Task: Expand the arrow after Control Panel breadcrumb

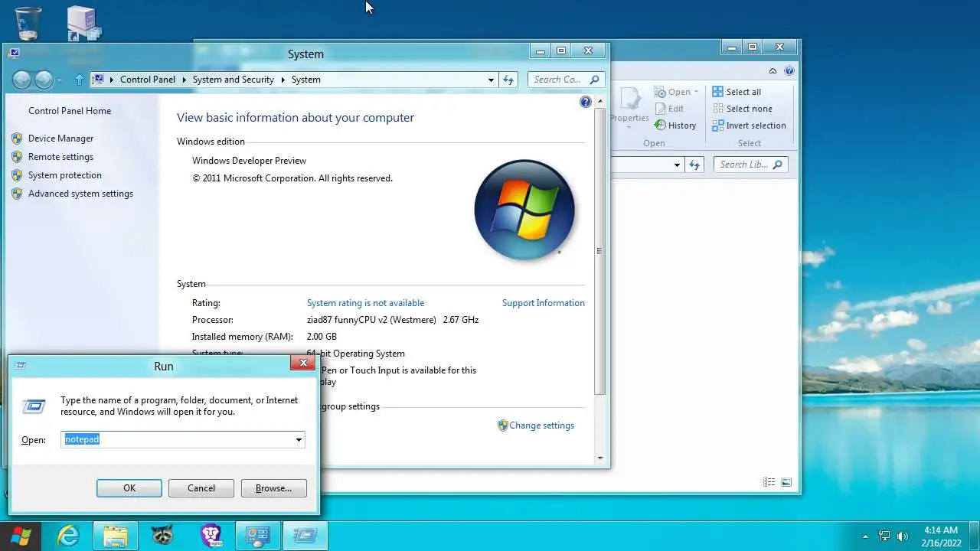Action: [184, 80]
